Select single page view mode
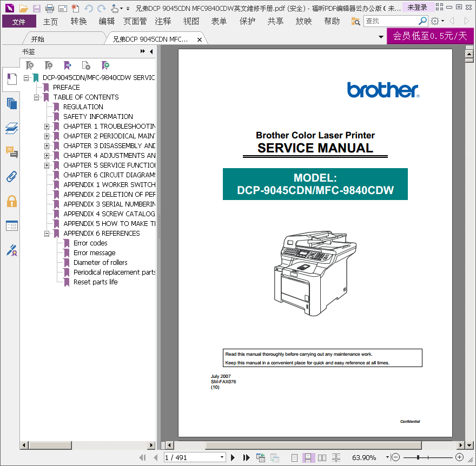 [x=294, y=457]
